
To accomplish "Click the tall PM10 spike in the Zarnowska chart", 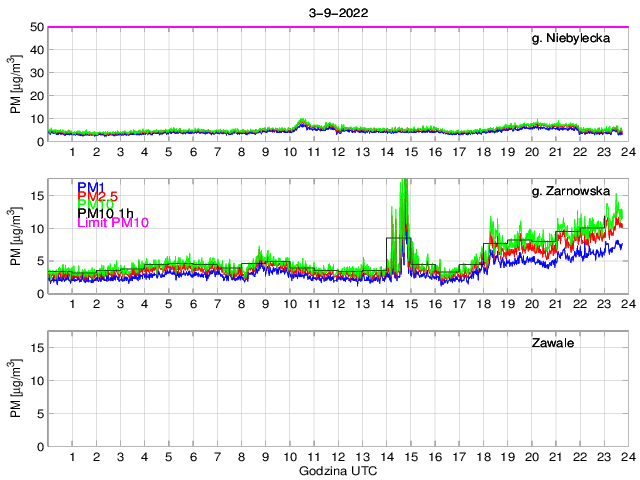I will point(404,200).
